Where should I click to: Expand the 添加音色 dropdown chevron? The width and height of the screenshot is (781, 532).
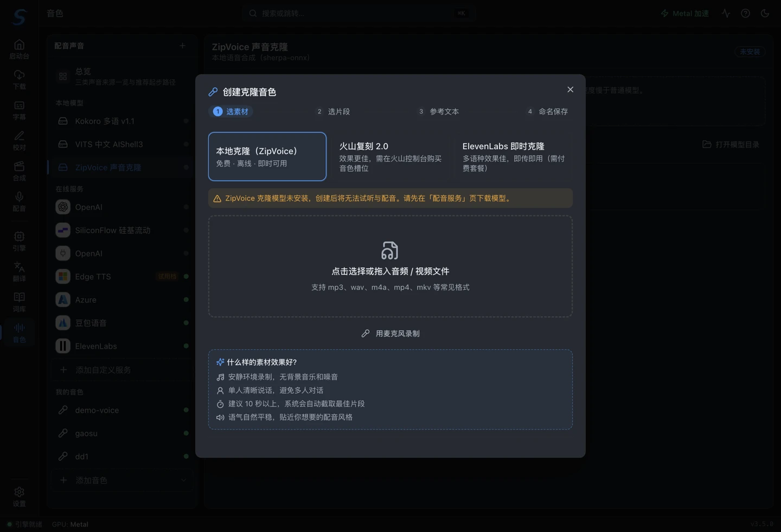tap(183, 480)
